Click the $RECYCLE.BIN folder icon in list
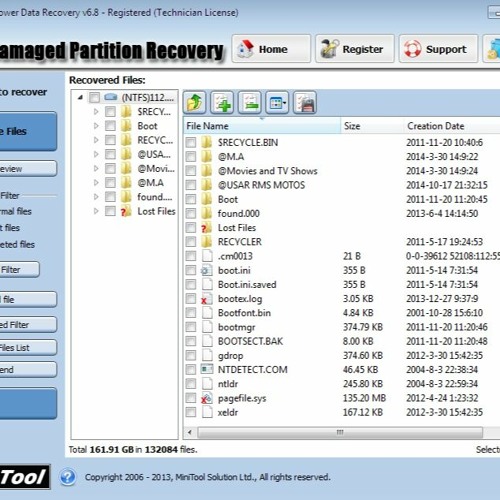 click(x=207, y=143)
